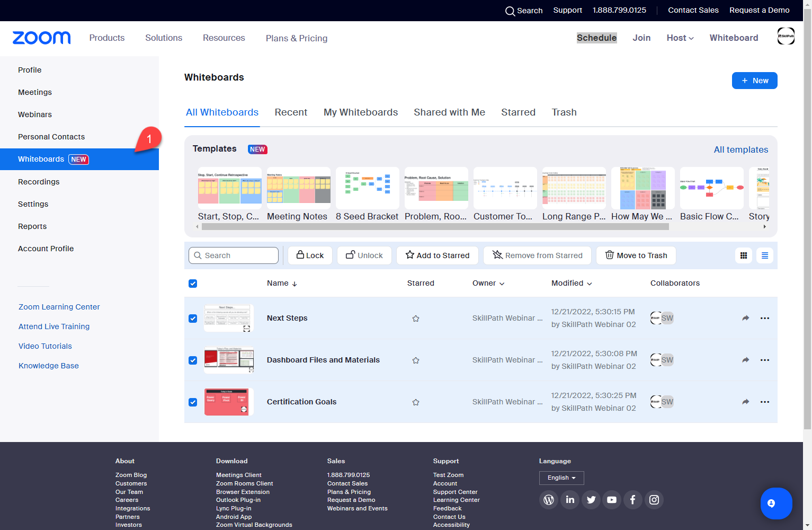Share the Next Steps whiteboard
This screenshot has width=812, height=530.
click(745, 318)
